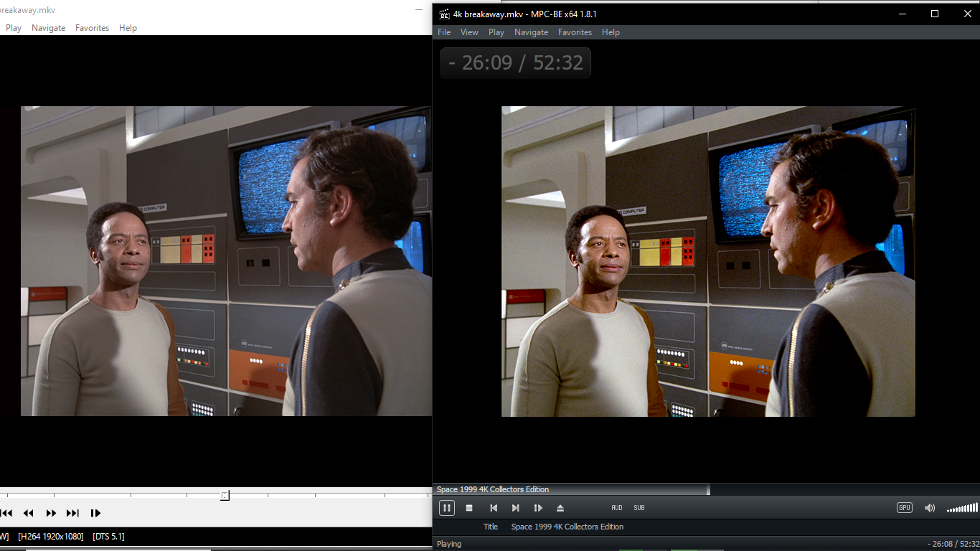
Task: Click the status bar time - 26:08 / 52:32
Action: click(x=953, y=544)
